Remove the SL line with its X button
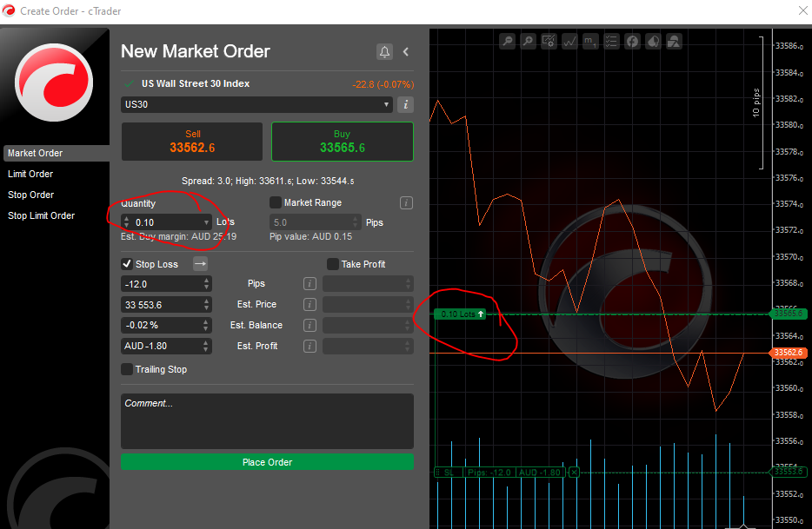Screen dimensions: 812x529 (574, 472)
